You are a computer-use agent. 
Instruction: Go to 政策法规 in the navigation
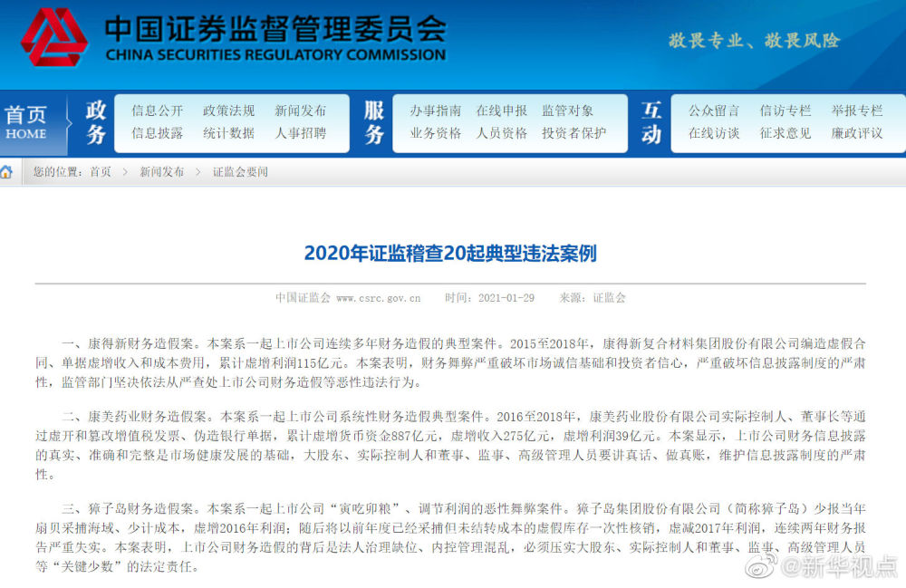coord(228,111)
